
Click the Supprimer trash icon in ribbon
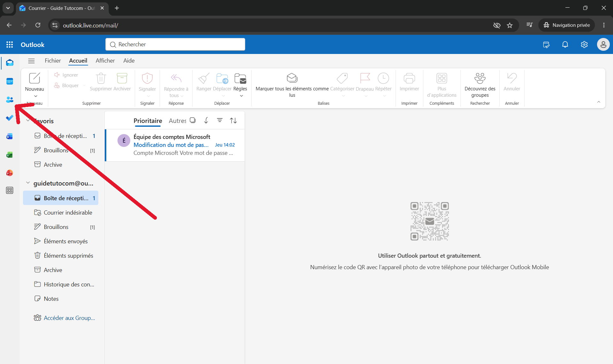(x=101, y=78)
